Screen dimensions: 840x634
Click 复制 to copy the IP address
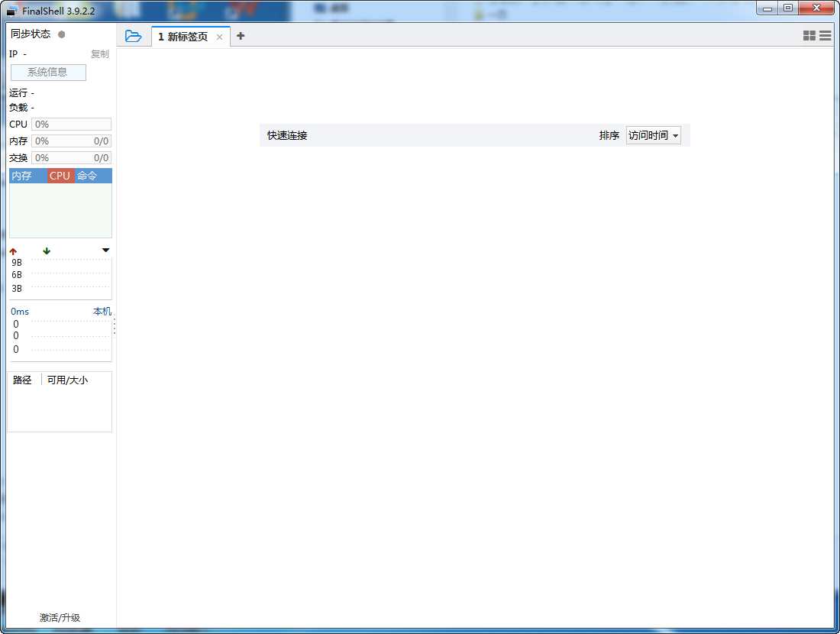point(102,53)
